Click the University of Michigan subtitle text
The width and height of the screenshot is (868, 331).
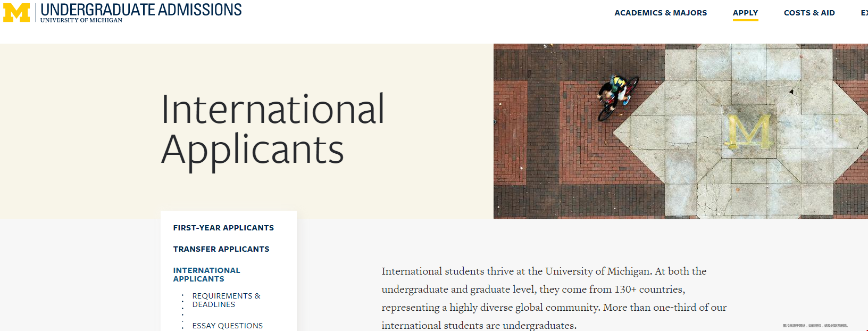pyautogui.click(x=81, y=20)
